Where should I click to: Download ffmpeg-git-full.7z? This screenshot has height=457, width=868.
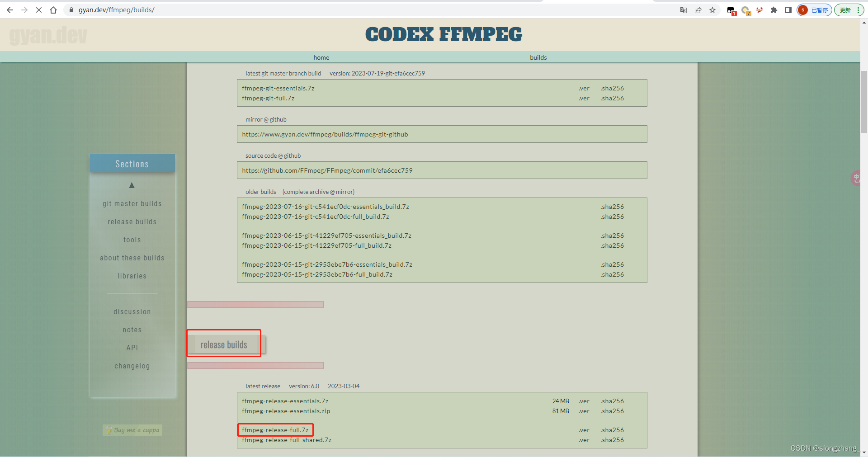pos(268,98)
